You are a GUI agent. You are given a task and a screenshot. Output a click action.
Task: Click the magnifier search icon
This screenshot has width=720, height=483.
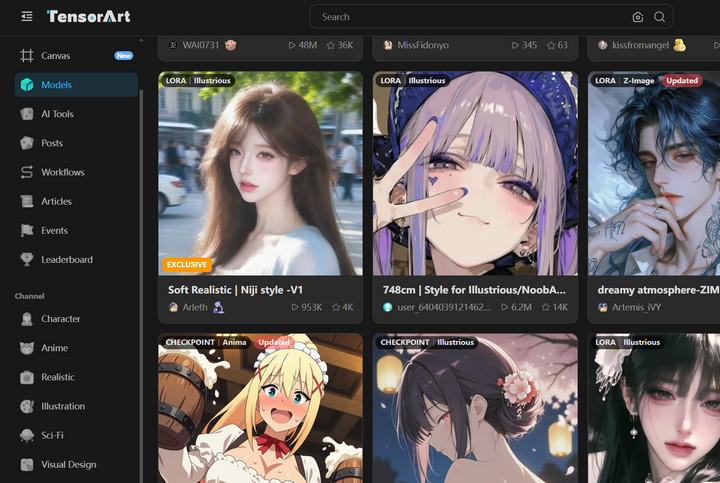coord(659,17)
